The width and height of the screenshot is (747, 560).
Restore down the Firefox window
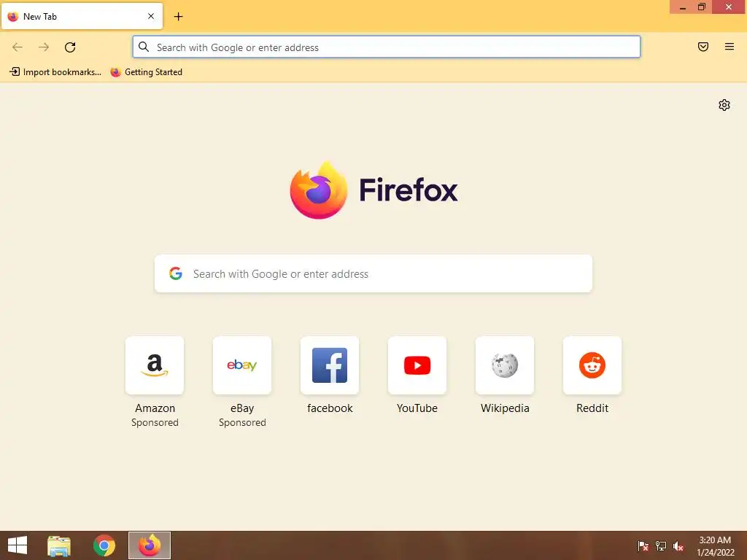[x=702, y=7]
